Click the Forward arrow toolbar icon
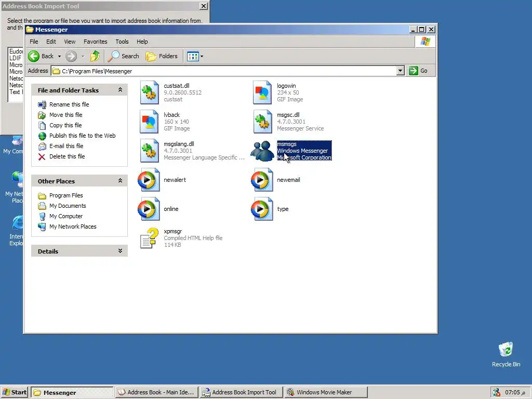532x399 pixels. pyautogui.click(x=71, y=56)
